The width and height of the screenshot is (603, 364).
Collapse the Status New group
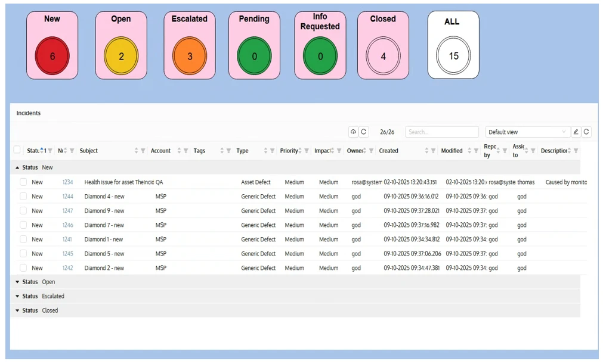(x=17, y=168)
